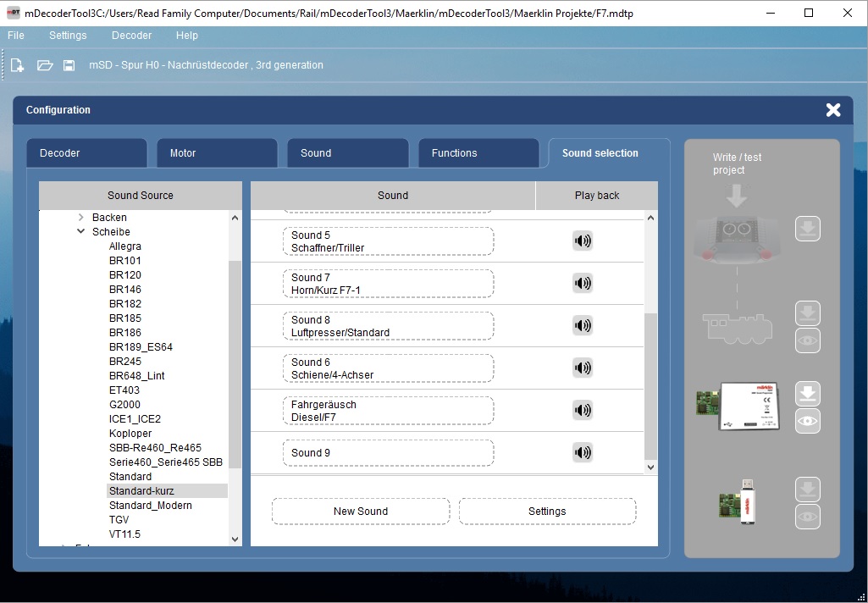868x603 pixels.
Task: Play back Fahrgeräusch Diesel/F7 sound
Action: click(x=583, y=410)
